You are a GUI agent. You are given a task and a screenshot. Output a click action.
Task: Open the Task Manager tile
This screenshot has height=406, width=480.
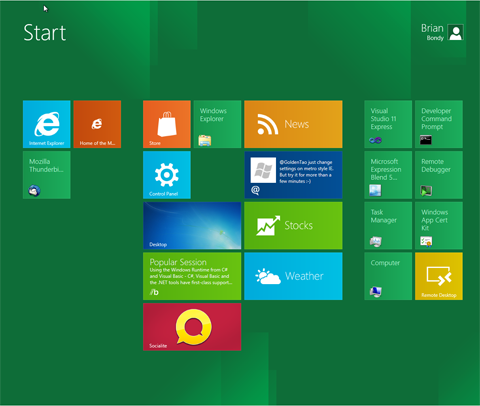pos(388,225)
